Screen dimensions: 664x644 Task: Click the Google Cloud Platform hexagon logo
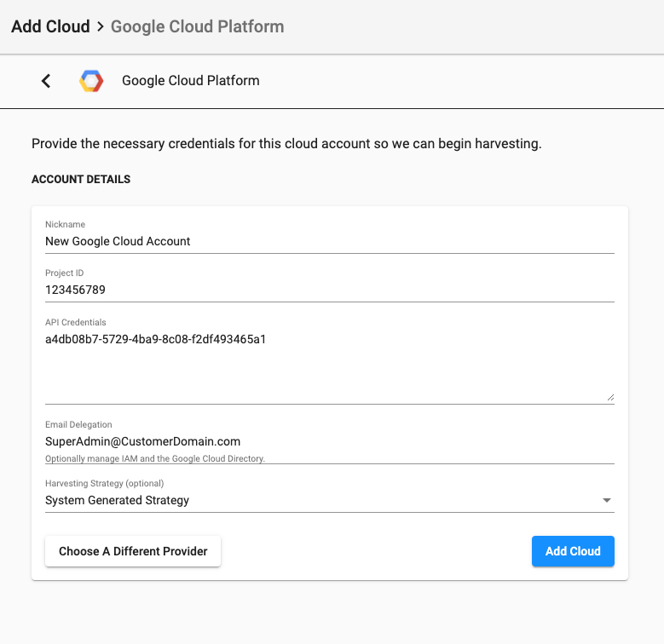pos(91,81)
